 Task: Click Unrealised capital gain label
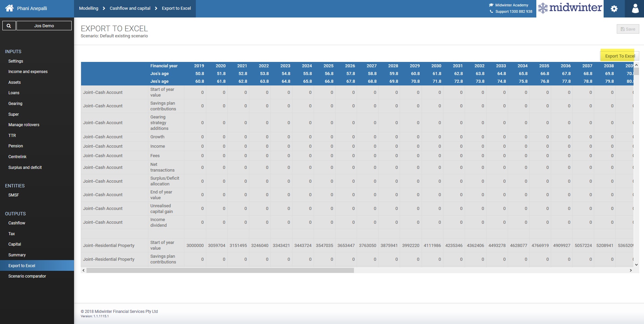tap(162, 209)
